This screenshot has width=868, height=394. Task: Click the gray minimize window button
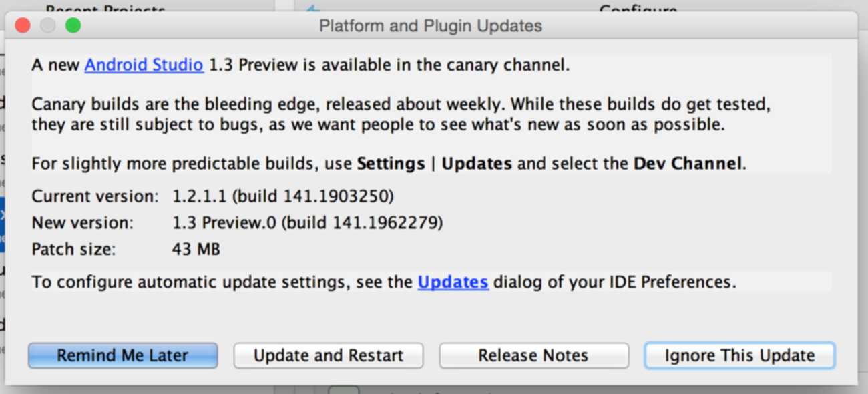coord(48,26)
